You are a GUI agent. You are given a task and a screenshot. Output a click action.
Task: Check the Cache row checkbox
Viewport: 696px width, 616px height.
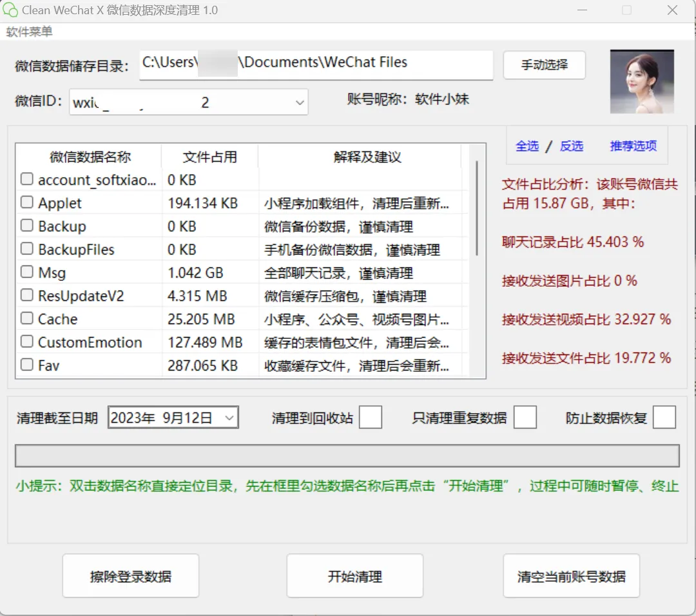27,318
